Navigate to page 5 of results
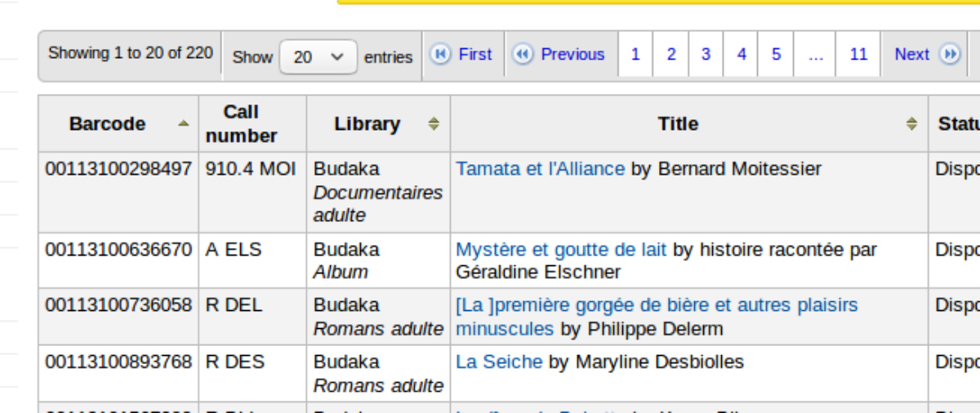Screen dimensions: 980x413 click(776, 55)
